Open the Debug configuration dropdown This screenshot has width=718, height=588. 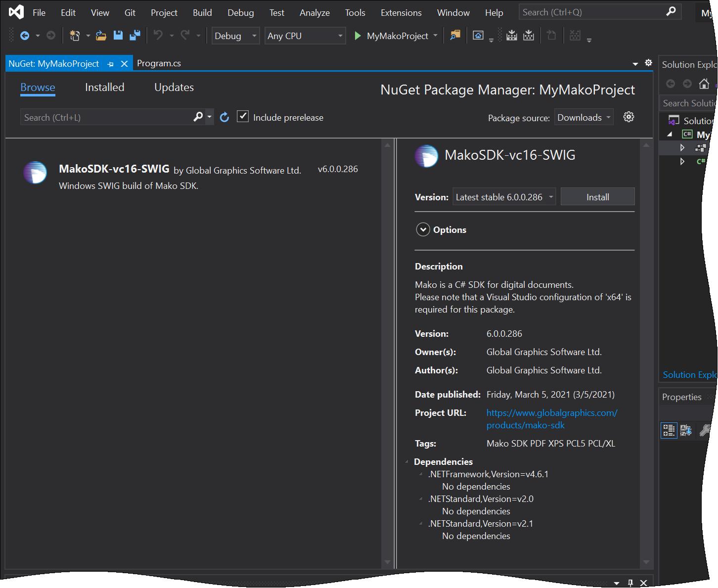(235, 36)
